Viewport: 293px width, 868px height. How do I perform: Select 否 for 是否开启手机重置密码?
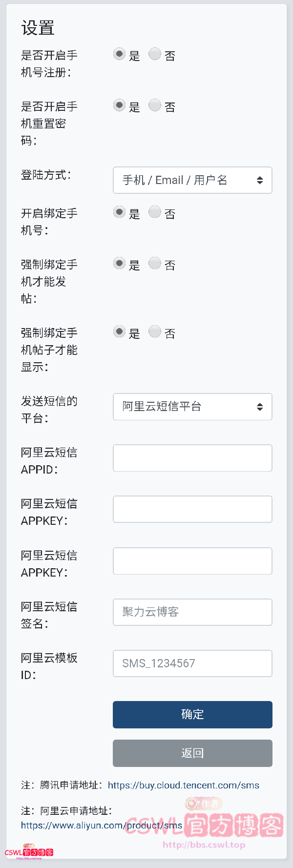pos(155,105)
